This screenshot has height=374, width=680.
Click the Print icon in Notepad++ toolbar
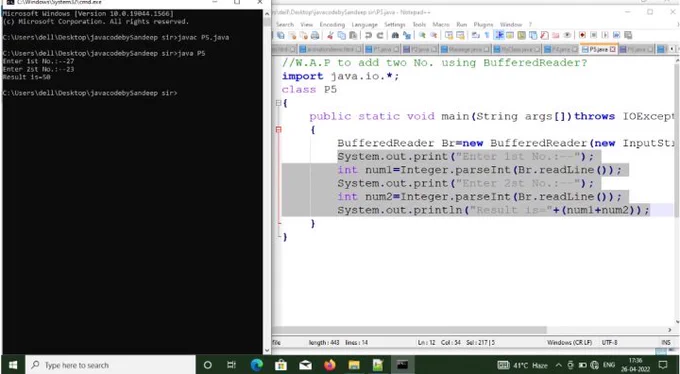pyautogui.click(x=315, y=35)
